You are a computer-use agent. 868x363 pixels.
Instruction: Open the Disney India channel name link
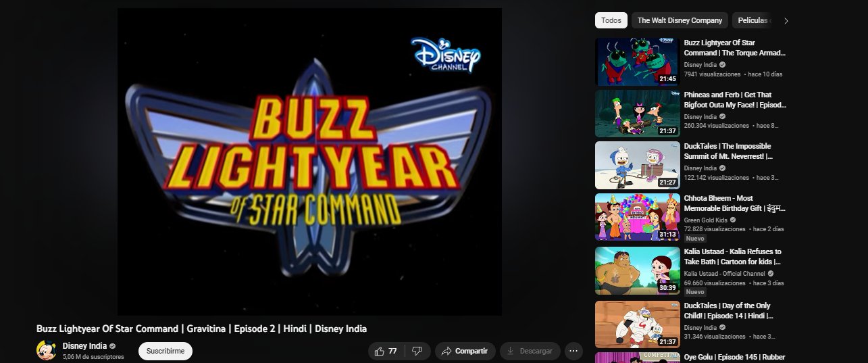tap(84, 345)
